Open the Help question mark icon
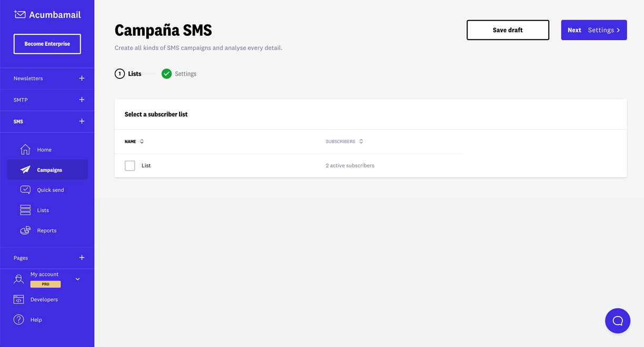Viewport: 644px width, 347px height. click(x=19, y=320)
